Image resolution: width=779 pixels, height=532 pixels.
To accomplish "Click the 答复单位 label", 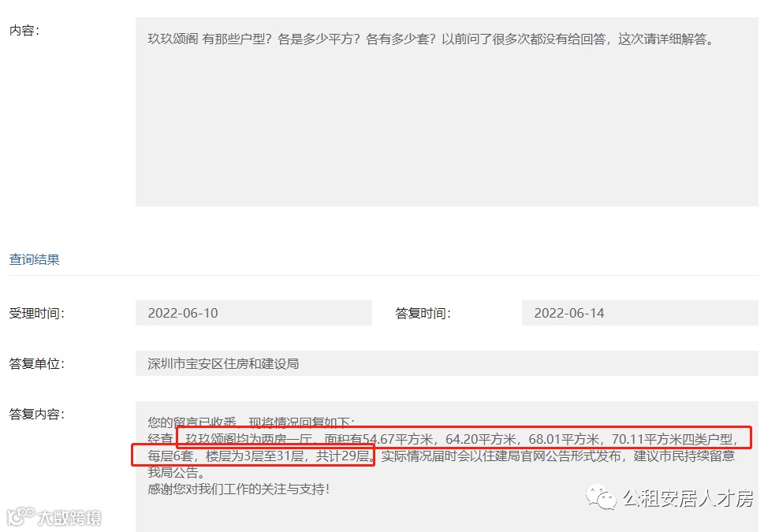I will tap(37, 363).
